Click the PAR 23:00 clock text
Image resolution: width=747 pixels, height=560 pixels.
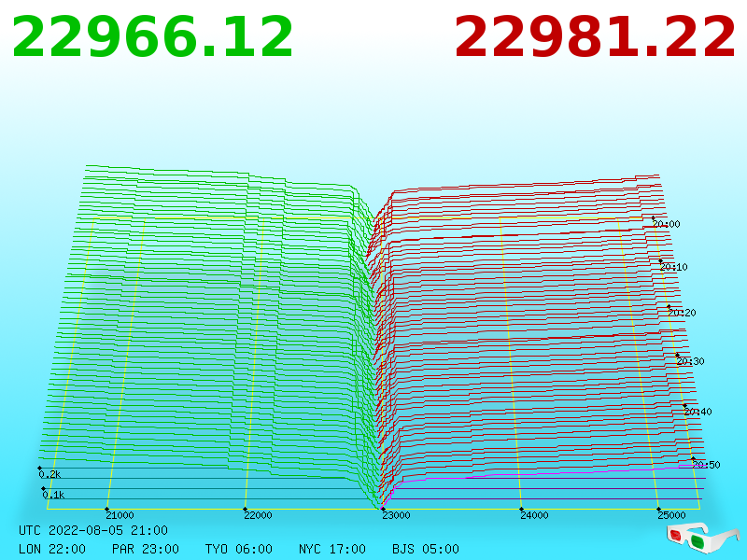click(x=146, y=549)
